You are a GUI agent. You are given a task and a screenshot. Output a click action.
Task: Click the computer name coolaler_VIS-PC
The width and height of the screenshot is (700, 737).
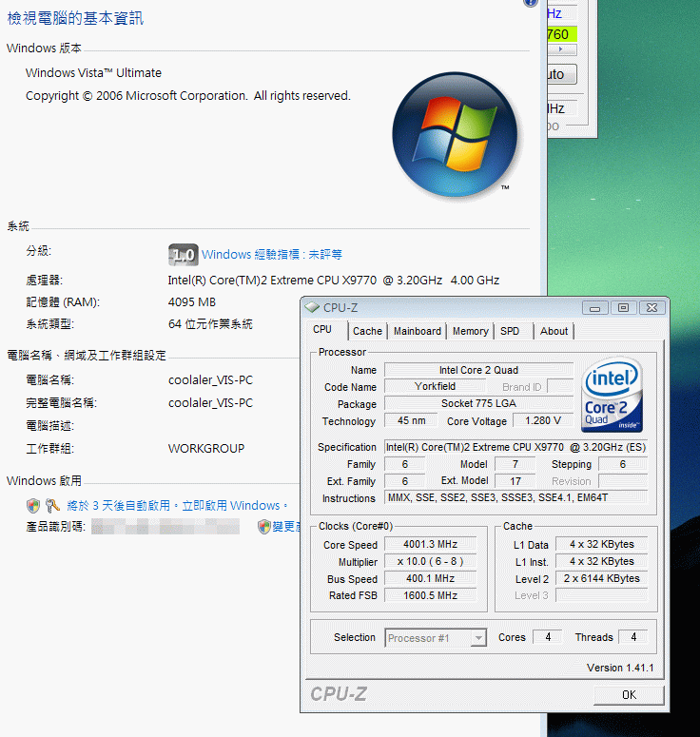pyautogui.click(x=210, y=379)
